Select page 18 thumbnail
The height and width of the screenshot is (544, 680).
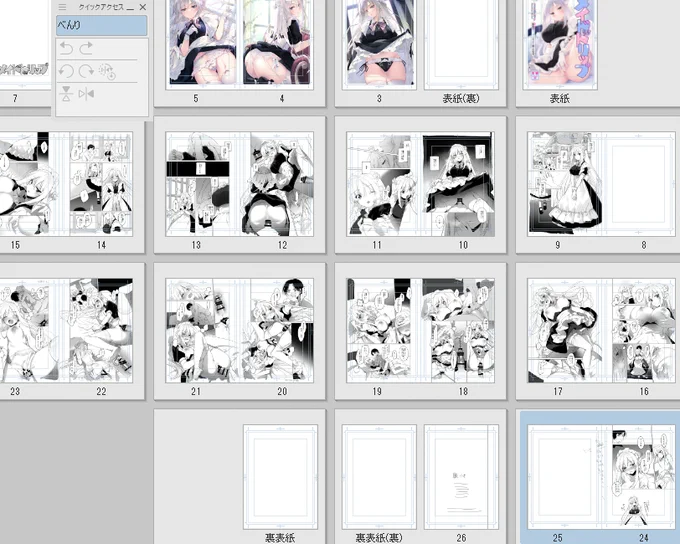[x=458, y=331]
